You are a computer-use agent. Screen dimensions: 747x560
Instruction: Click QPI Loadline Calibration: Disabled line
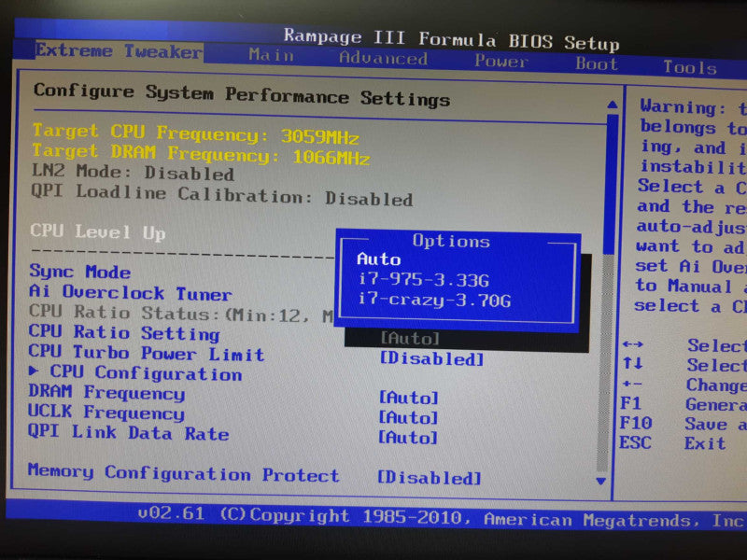coord(221,195)
